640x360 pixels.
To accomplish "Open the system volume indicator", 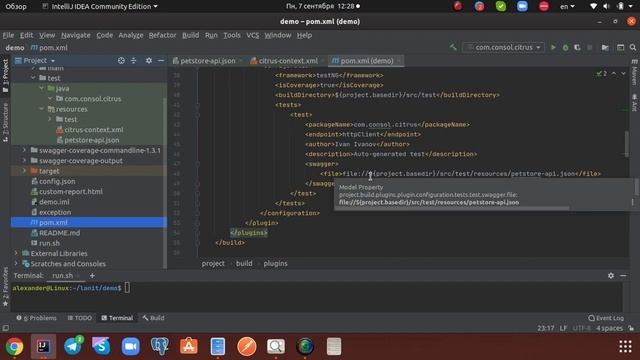I will [607, 6].
